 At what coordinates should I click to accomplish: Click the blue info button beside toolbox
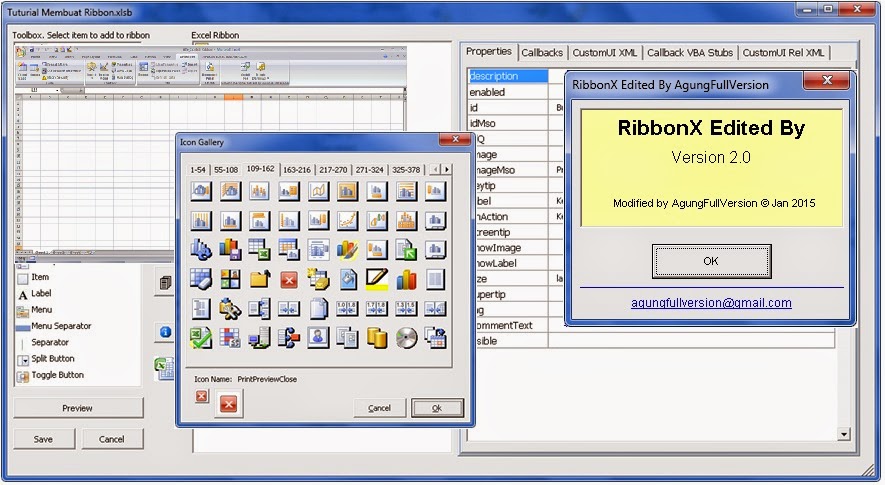coord(165,332)
